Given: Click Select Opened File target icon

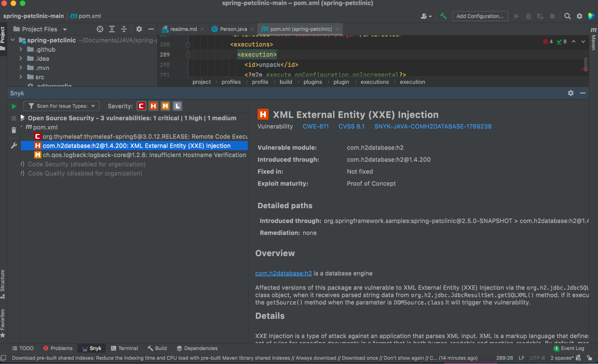Looking at the screenshot, I should click(100, 29).
